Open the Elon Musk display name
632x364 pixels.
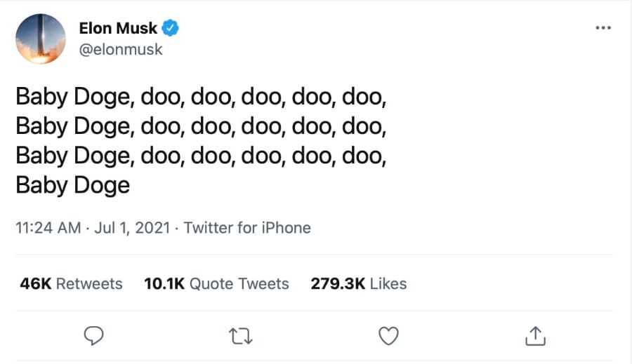119,29
